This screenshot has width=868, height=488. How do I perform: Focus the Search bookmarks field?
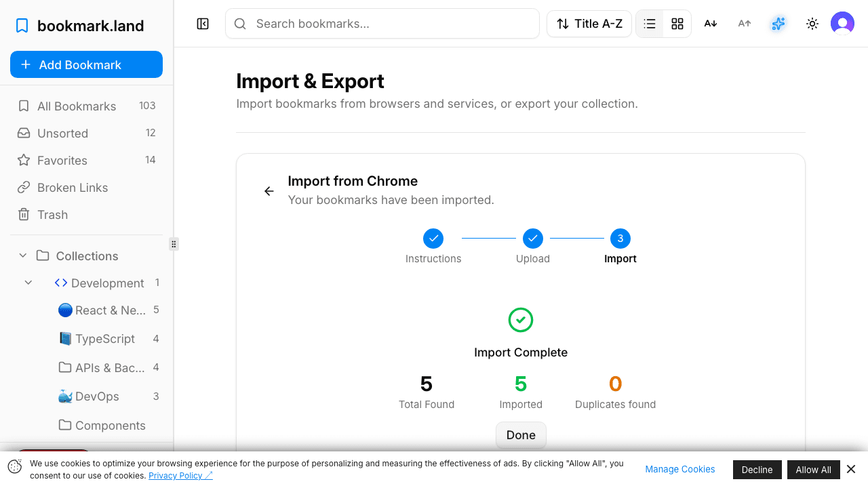382,24
